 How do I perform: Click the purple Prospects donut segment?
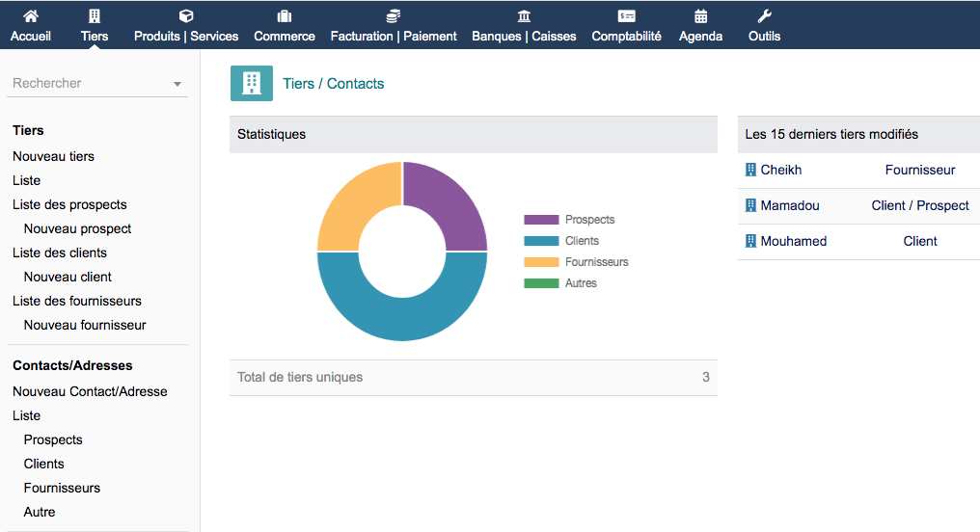[450, 203]
